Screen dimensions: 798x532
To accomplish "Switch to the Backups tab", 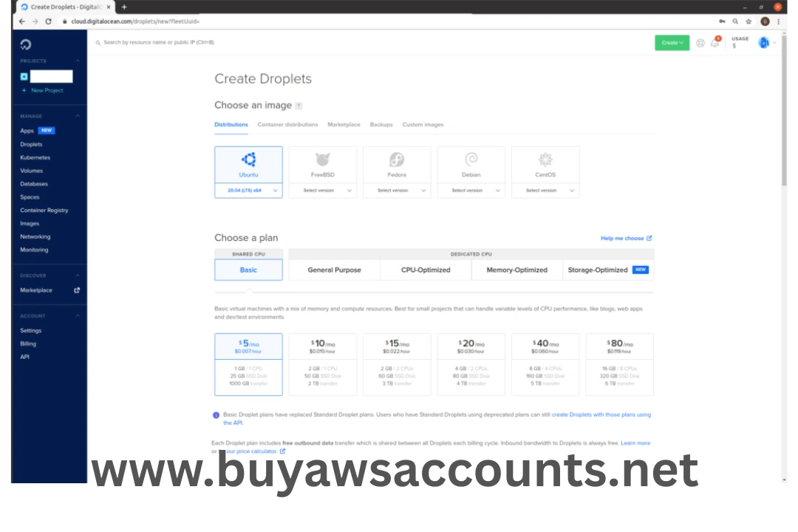I will coord(381,125).
